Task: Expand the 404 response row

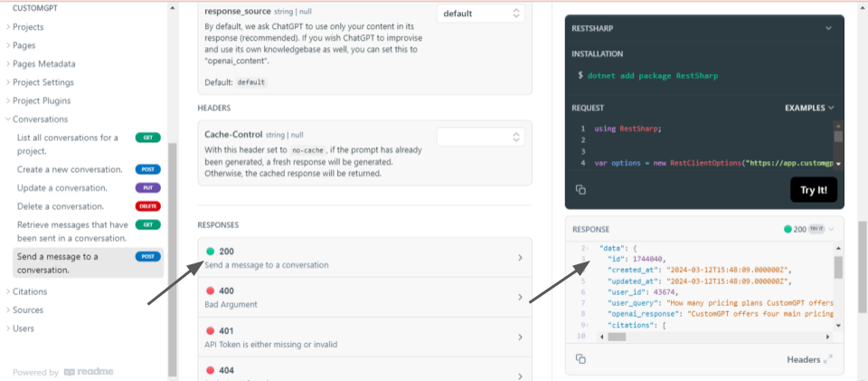Action: [364, 369]
